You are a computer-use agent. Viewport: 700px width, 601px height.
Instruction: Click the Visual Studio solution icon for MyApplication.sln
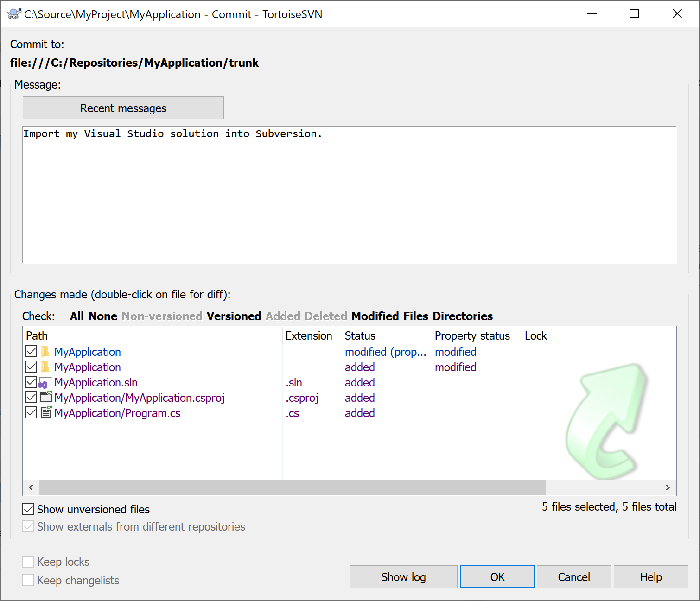coord(45,382)
